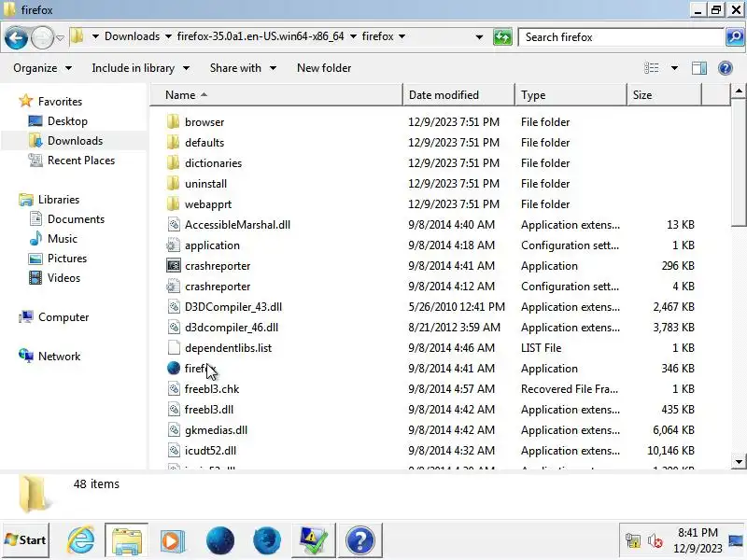Image resolution: width=747 pixels, height=560 pixels.
Task: Click the Windows Explorer taskbar icon
Action: [x=126, y=540]
